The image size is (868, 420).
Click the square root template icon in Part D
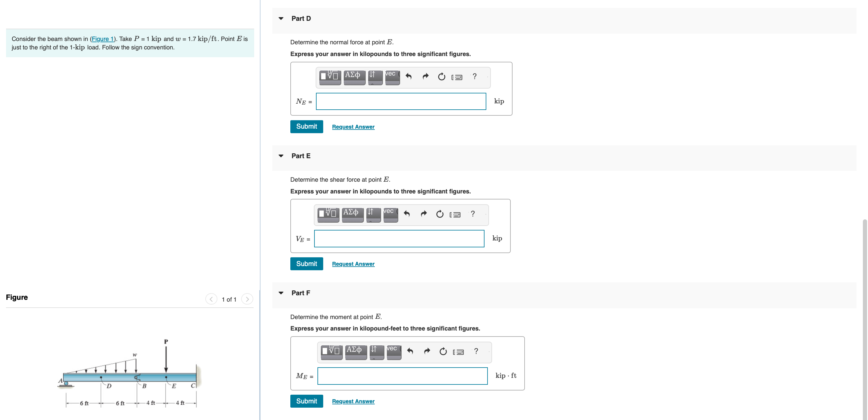pos(330,77)
